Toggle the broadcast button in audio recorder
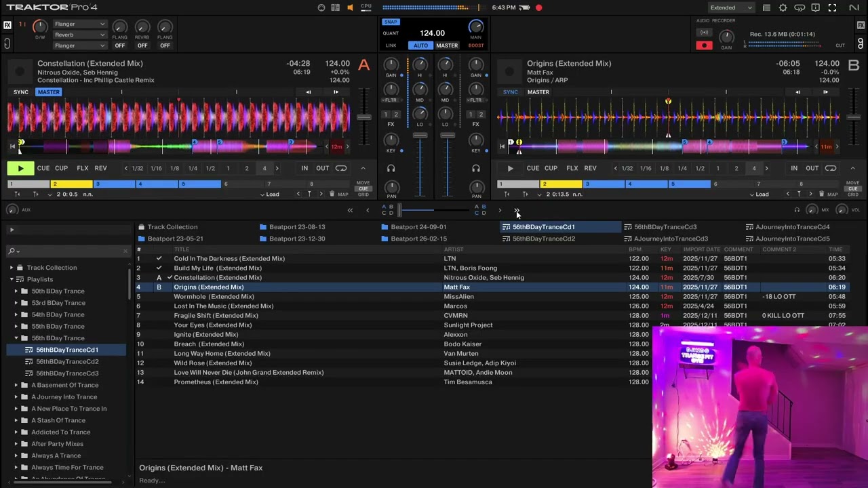The width and height of the screenshot is (868, 488). click(x=704, y=33)
